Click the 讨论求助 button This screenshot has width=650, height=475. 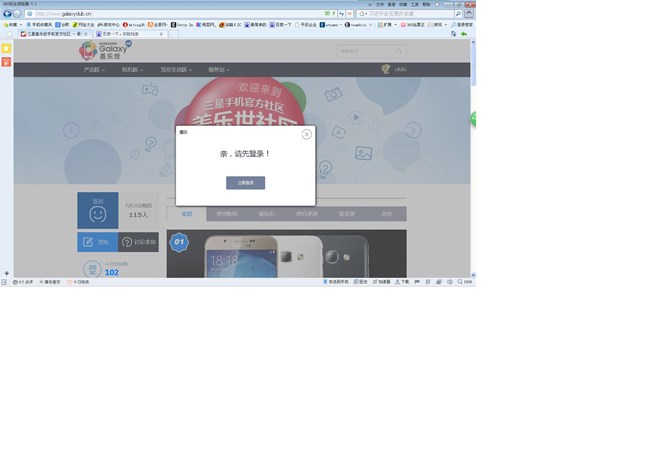pyautogui.click(x=138, y=242)
